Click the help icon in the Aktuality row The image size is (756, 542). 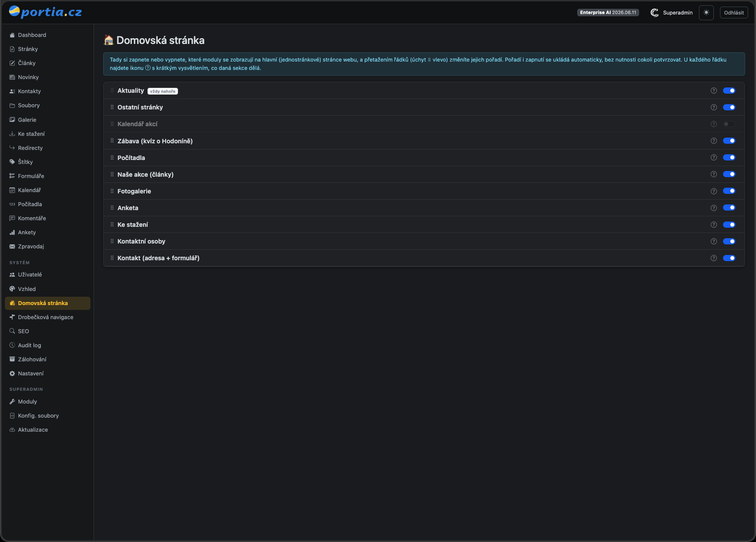click(x=713, y=91)
